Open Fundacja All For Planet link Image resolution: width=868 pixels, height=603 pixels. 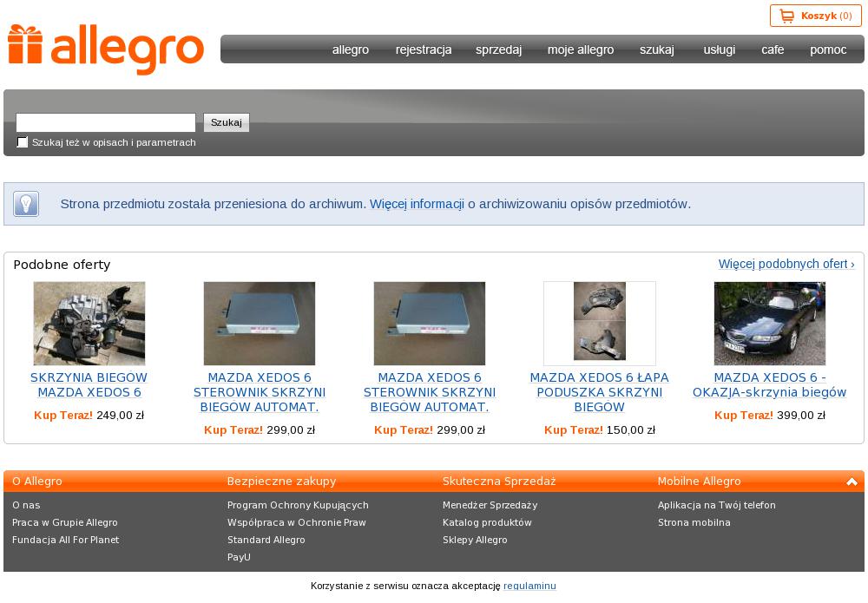(x=65, y=540)
